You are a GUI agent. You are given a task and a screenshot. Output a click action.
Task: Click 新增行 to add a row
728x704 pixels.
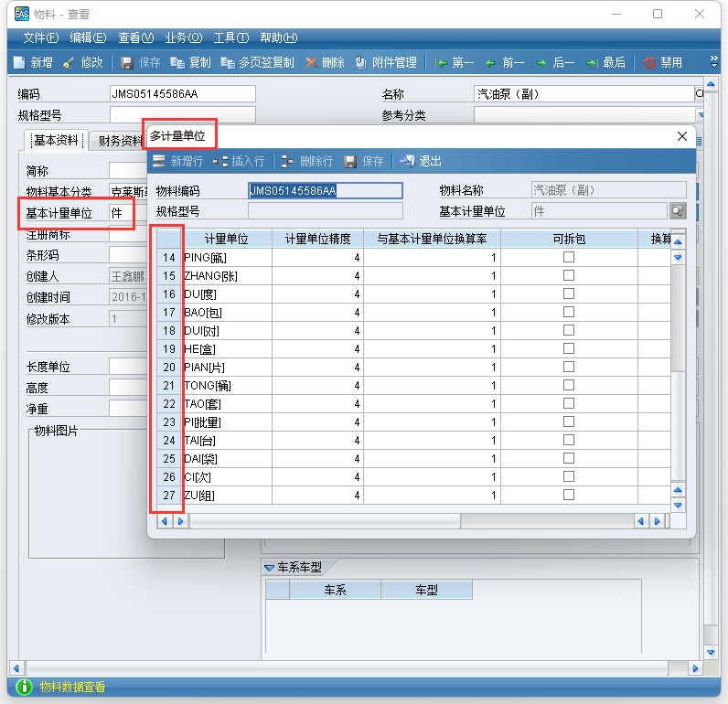pos(177,161)
